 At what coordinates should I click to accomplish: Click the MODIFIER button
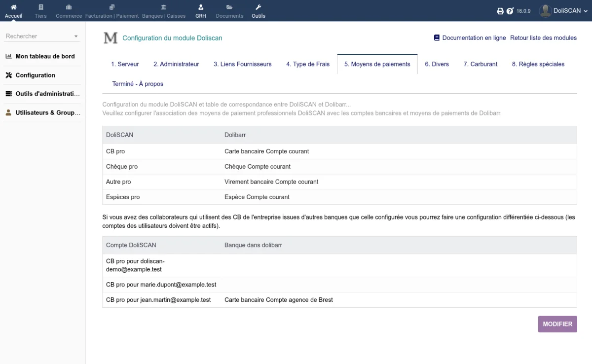557,324
